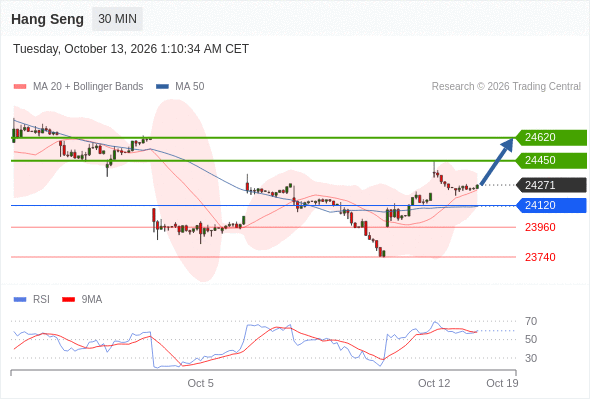Click the Oct 5 date axis label
590x400 pixels.
pos(201,383)
